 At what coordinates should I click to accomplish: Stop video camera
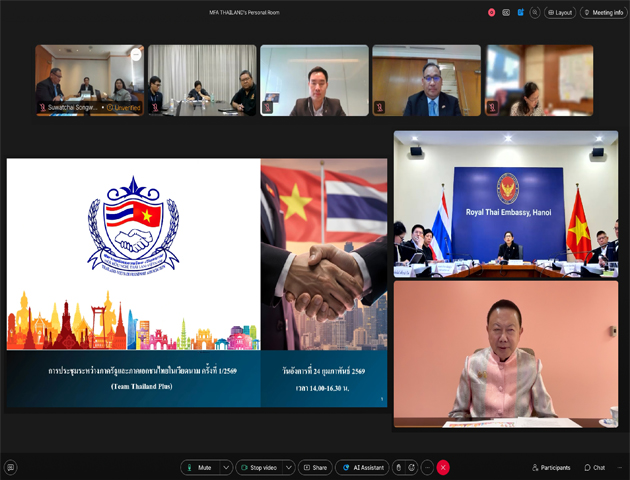click(259, 467)
